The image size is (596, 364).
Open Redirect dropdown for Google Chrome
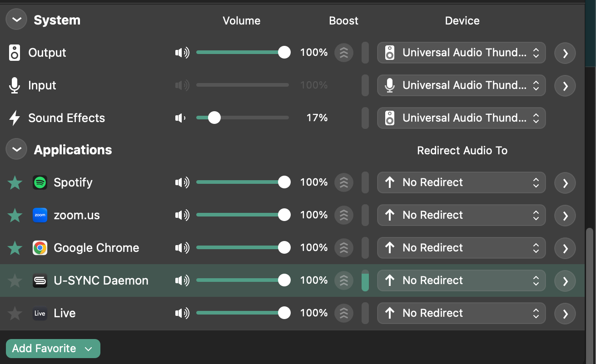(461, 248)
